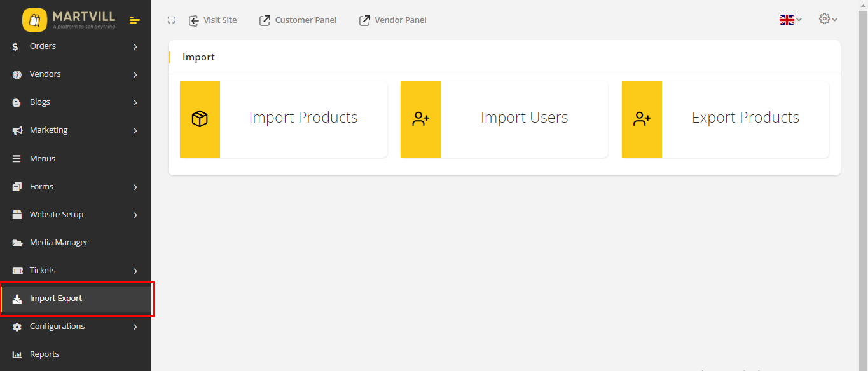This screenshot has width=868, height=371.
Task: Open the settings gear dropdown
Action: (x=828, y=19)
